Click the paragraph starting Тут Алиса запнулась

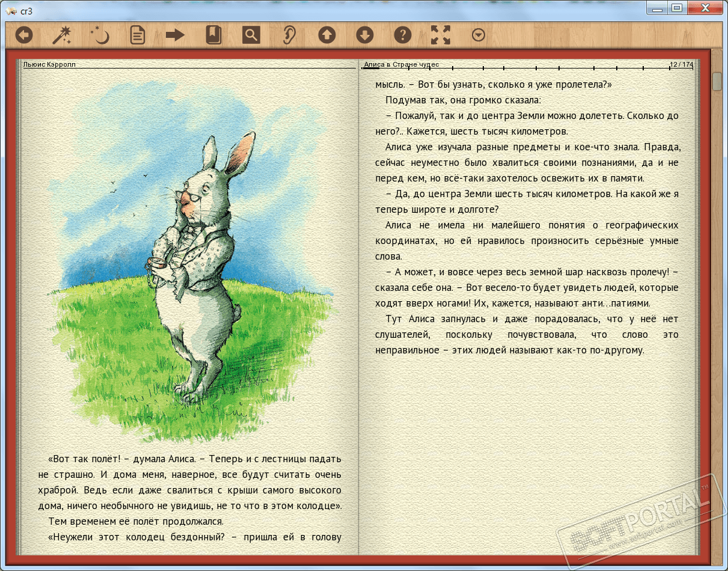(527, 334)
